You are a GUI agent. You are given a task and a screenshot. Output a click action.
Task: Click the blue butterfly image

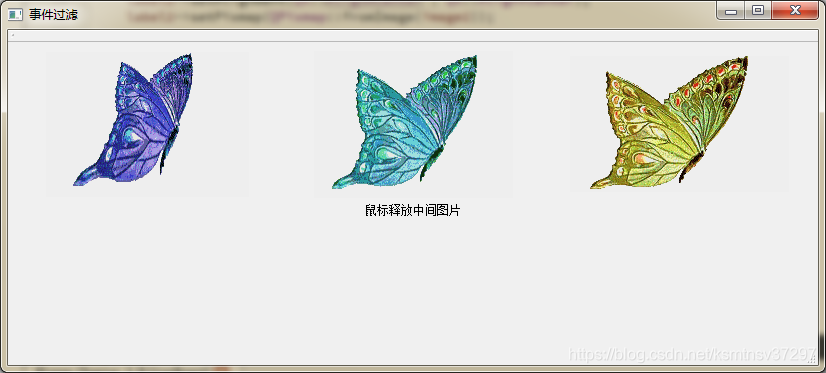(x=148, y=124)
